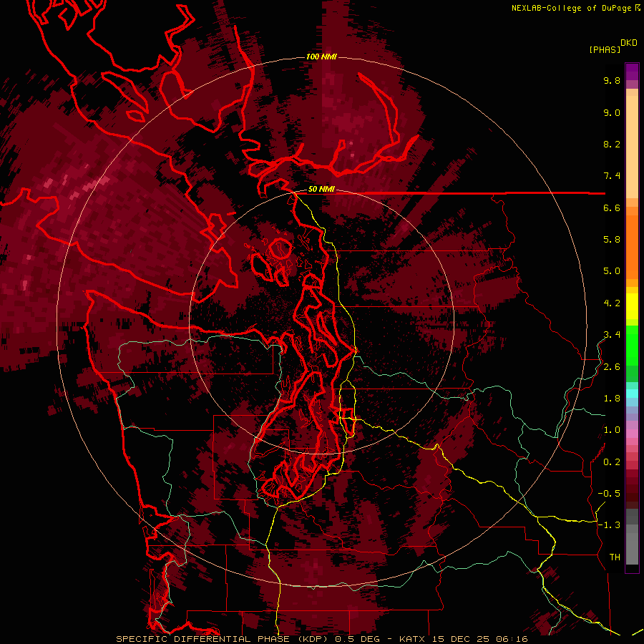Image resolution: width=644 pixels, height=644 pixels.
Task: Click the orange swatch in the color bar
Action: pyautogui.click(x=632, y=247)
